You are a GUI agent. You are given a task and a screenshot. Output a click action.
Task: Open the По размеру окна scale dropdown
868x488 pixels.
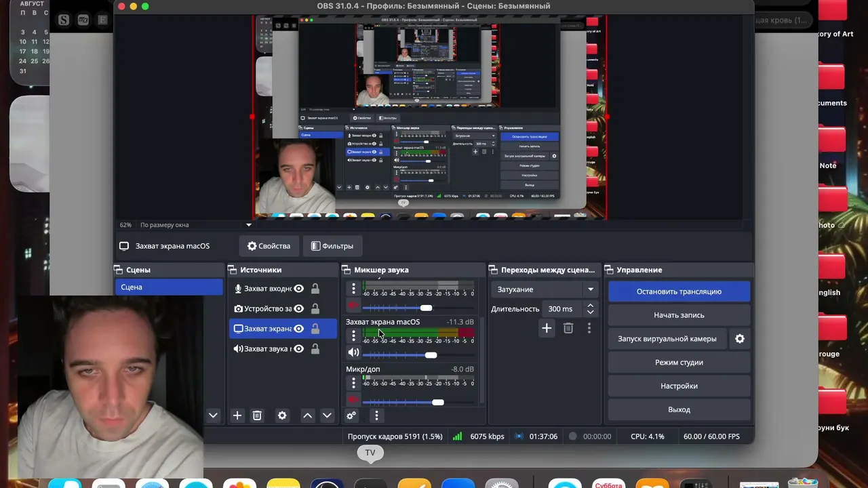(x=196, y=225)
